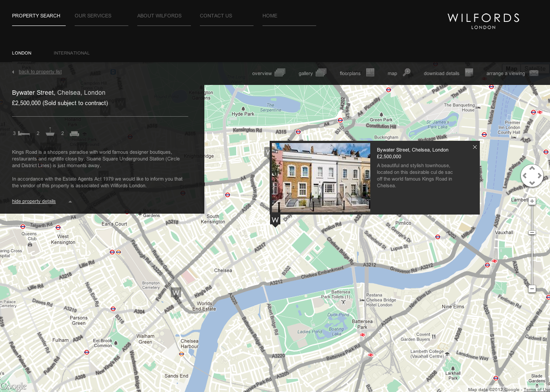550x392 pixels.
Task: Click the Wilfords London logo
Action: pyautogui.click(x=483, y=21)
